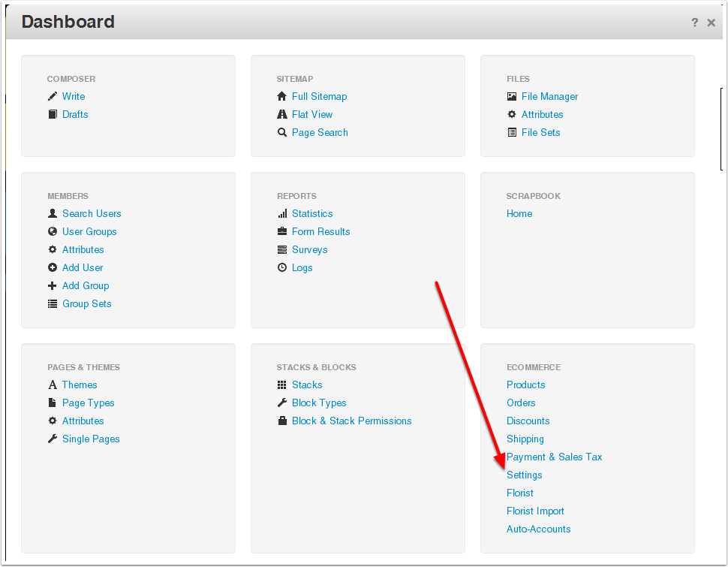Click the house icon next to Full Sitemap
728x567 pixels.
(x=282, y=96)
